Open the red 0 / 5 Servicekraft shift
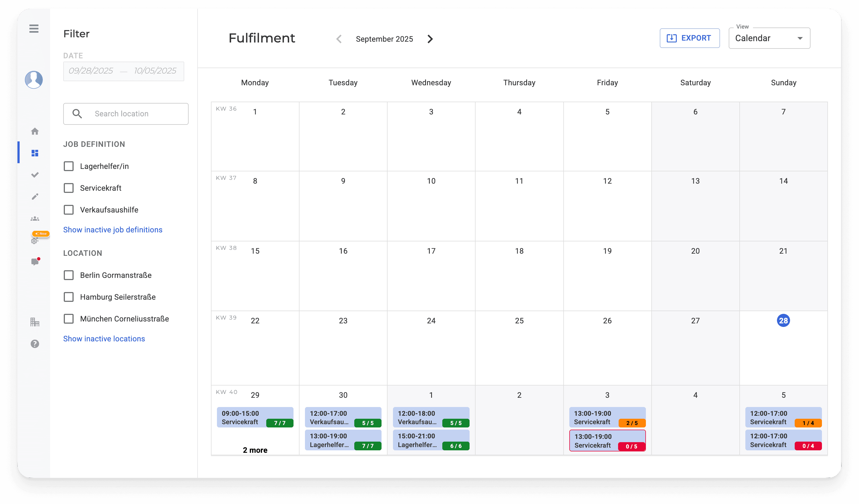Image resolution: width=859 pixels, height=504 pixels. point(607,441)
